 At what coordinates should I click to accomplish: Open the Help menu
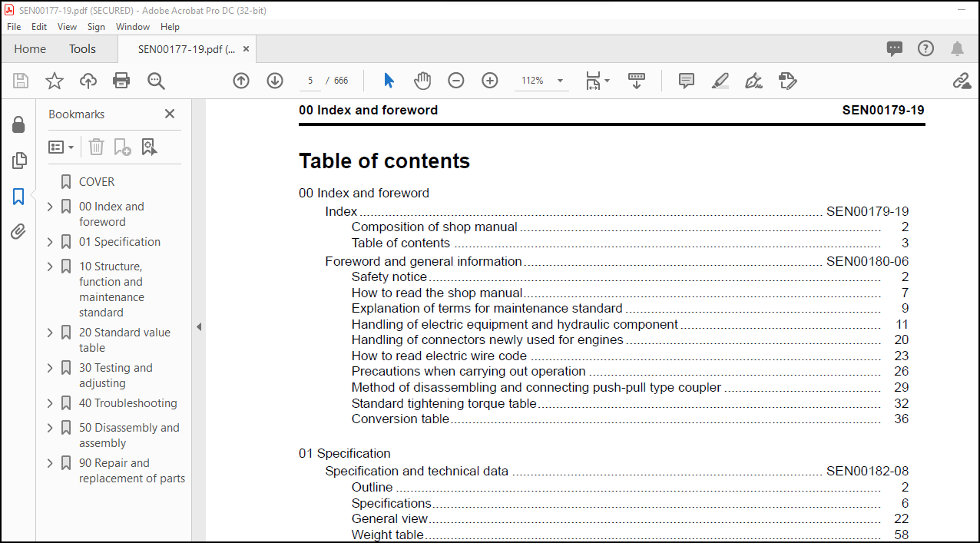click(x=170, y=26)
